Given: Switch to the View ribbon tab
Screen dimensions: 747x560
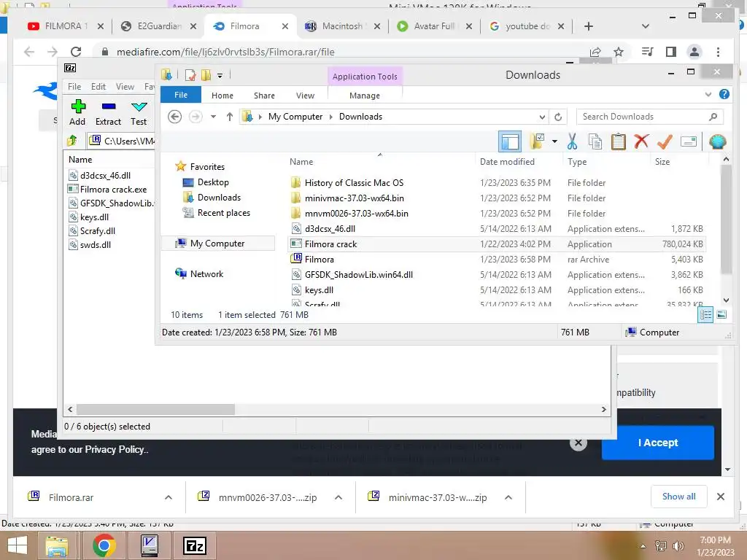Looking at the screenshot, I should point(306,96).
